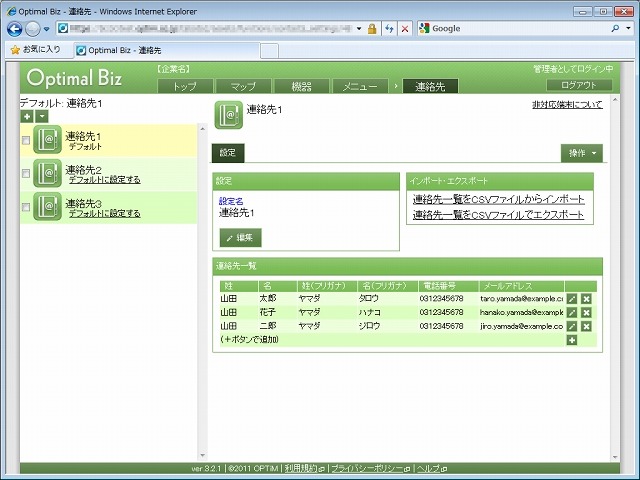Viewport: 640px width, 480px height.
Task: Select the 設定 tab in the detail pane
Action: 228,153
